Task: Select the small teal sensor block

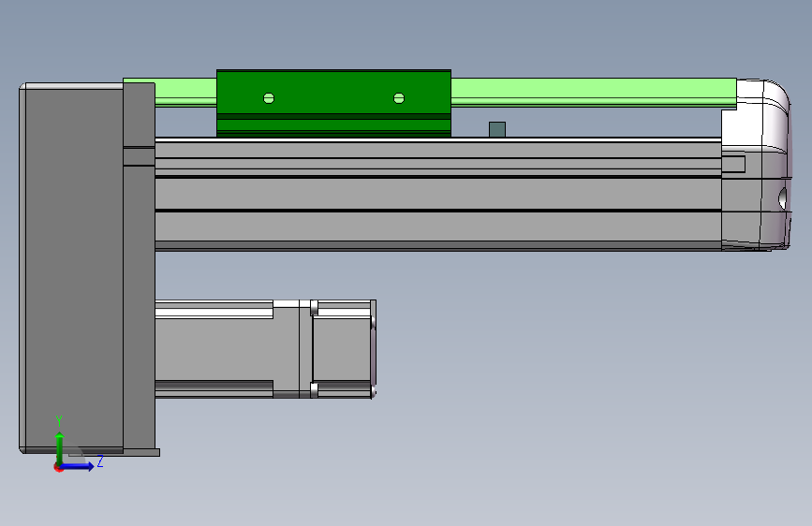Action: pos(497,129)
